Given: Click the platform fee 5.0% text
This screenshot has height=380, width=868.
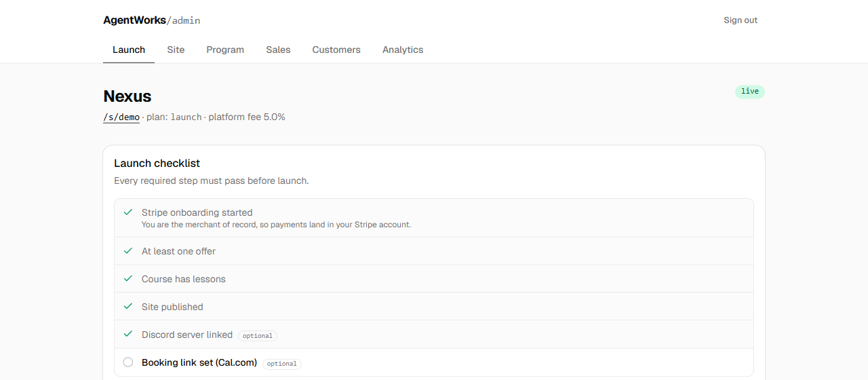Looking at the screenshot, I should click(247, 117).
